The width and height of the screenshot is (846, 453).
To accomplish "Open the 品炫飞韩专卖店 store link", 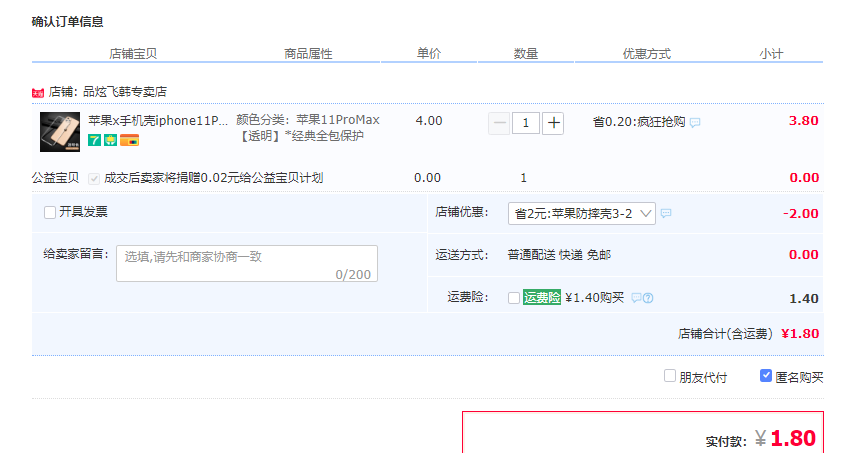I will coord(125,92).
